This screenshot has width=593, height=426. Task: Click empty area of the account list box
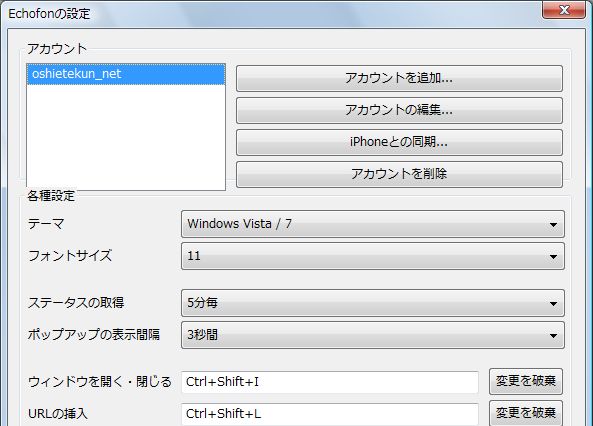(x=126, y=137)
